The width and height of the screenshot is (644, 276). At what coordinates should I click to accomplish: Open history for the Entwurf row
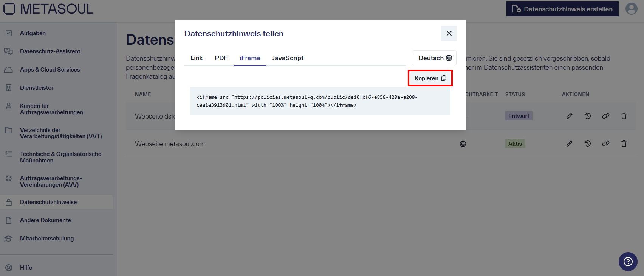tap(588, 116)
